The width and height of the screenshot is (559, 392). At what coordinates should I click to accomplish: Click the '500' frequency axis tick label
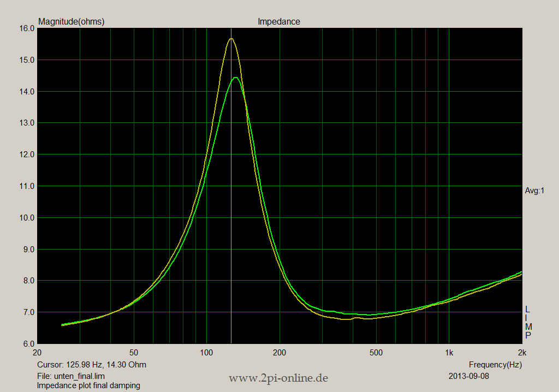click(x=376, y=353)
